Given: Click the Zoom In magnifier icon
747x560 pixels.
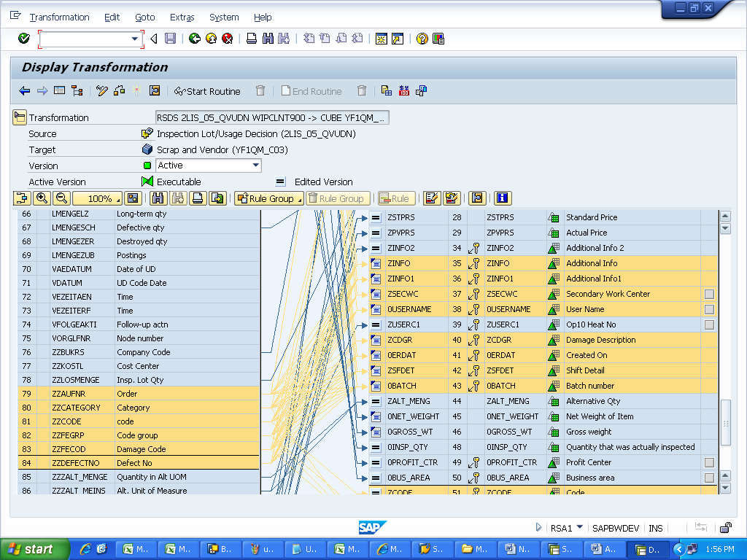Looking at the screenshot, I should tap(42, 198).
